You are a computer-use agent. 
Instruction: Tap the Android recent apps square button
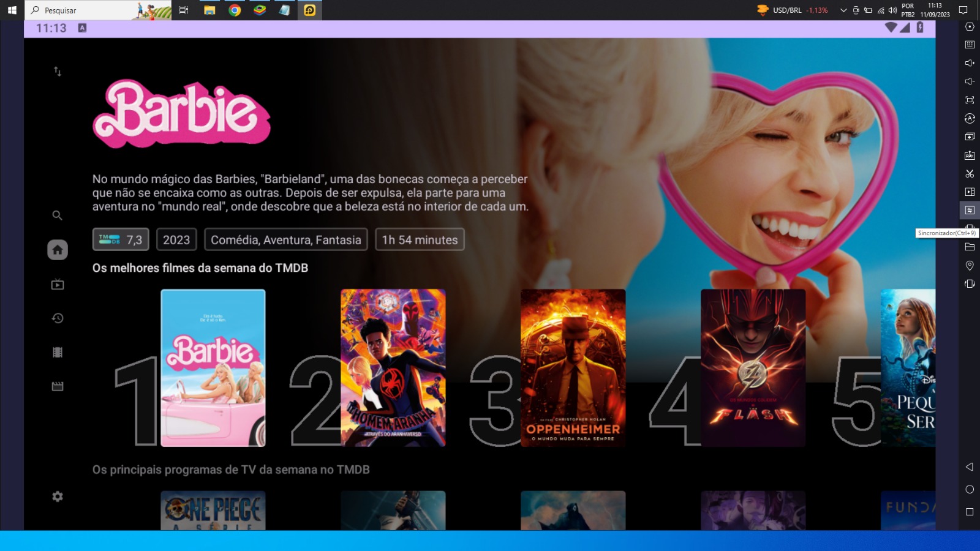pos(970,512)
